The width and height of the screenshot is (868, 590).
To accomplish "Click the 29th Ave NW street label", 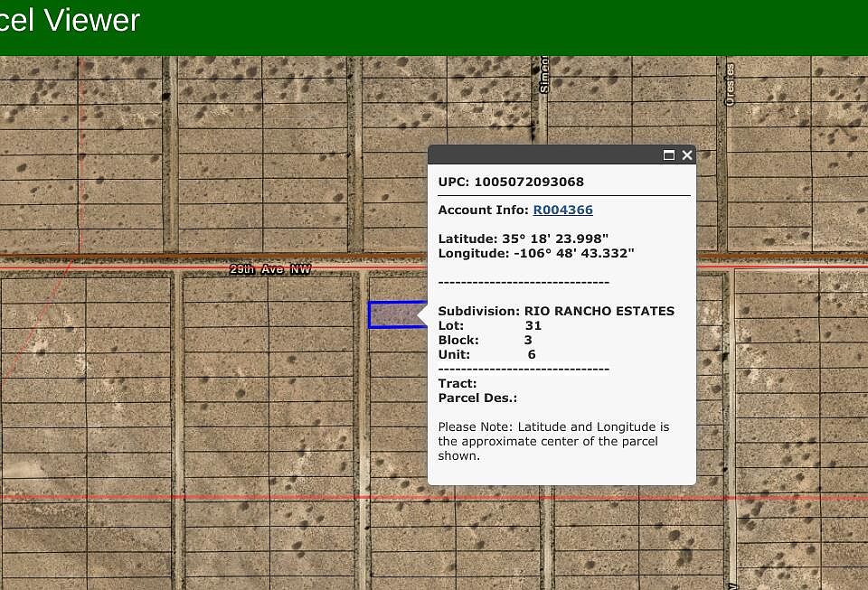I will point(270,269).
